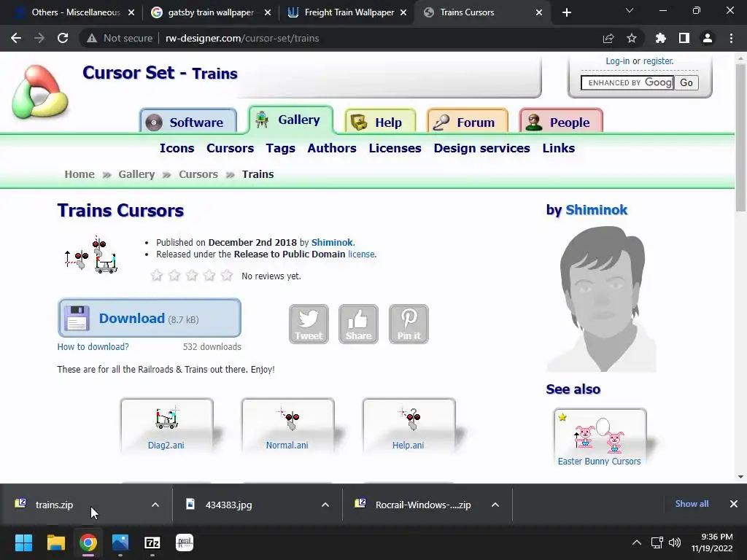
Task: Open the Chrome three-dot menu
Action: 731,38
